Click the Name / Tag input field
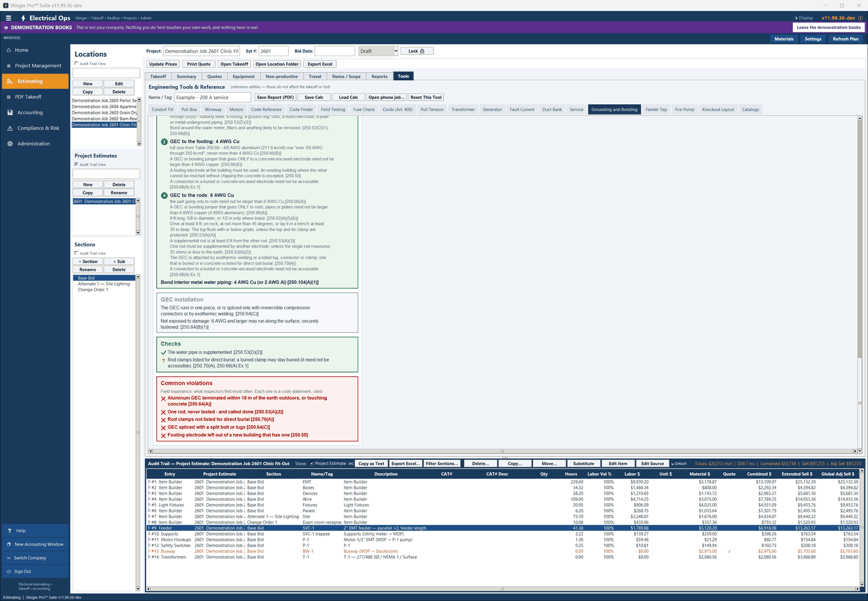868x601 pixels. pyautogui.click(x=212, y=97)
